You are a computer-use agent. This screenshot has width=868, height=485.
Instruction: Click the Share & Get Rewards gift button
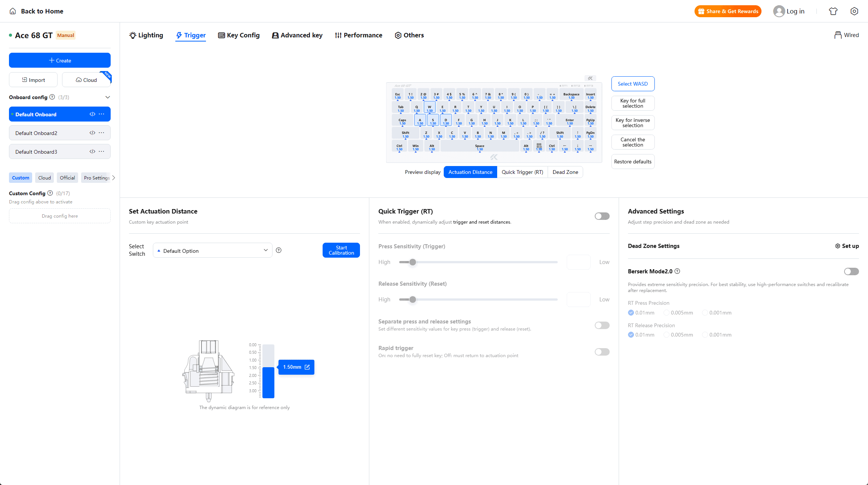[728, 11]
